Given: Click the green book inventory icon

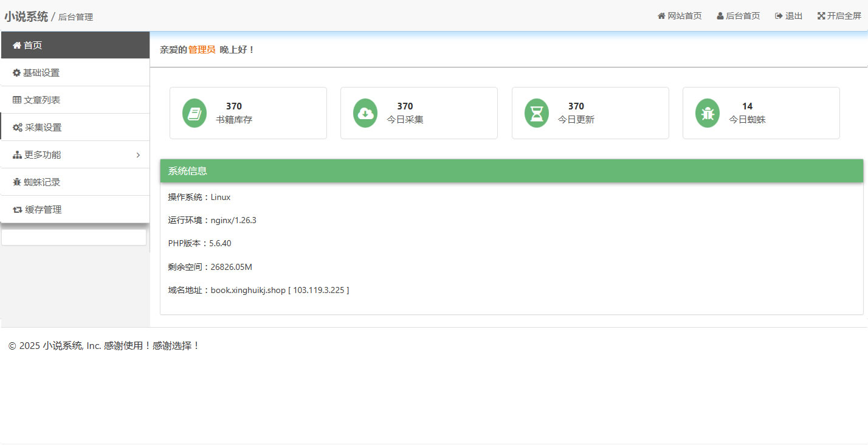Looking at the screenshot, I should pos(195,113).
